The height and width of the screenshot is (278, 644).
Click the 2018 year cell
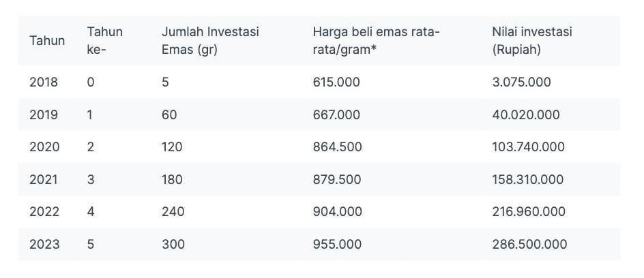(44, 82)
